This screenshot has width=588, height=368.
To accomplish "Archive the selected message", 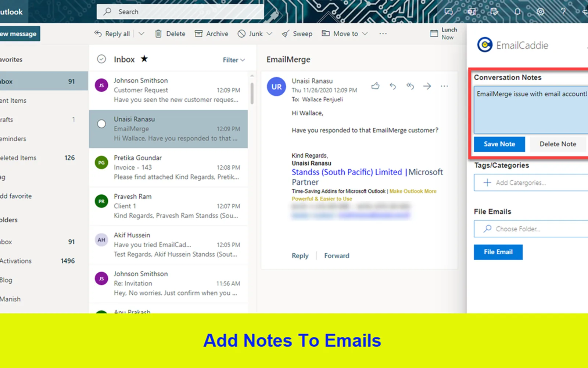I will click(211, 33).
